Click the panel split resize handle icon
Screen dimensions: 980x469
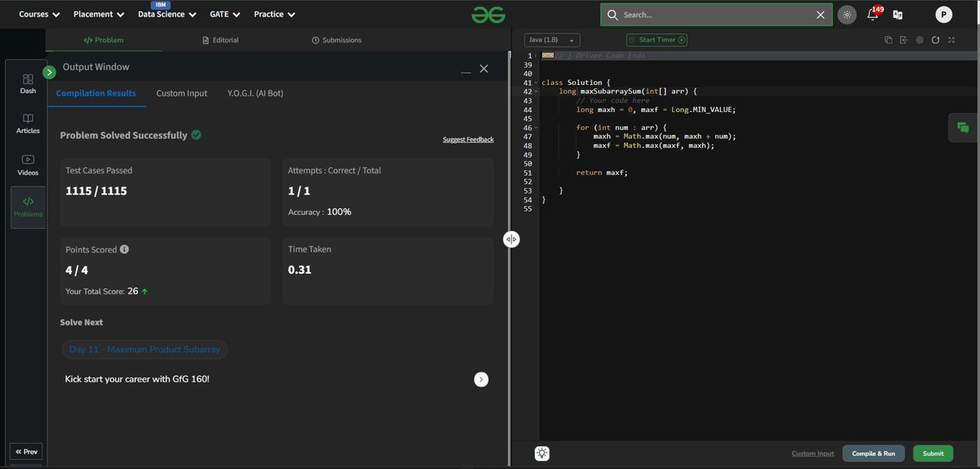coord(511,239)
